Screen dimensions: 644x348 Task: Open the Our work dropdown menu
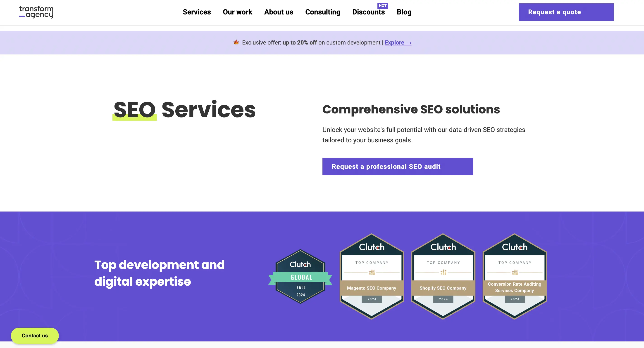pos(237,12)
